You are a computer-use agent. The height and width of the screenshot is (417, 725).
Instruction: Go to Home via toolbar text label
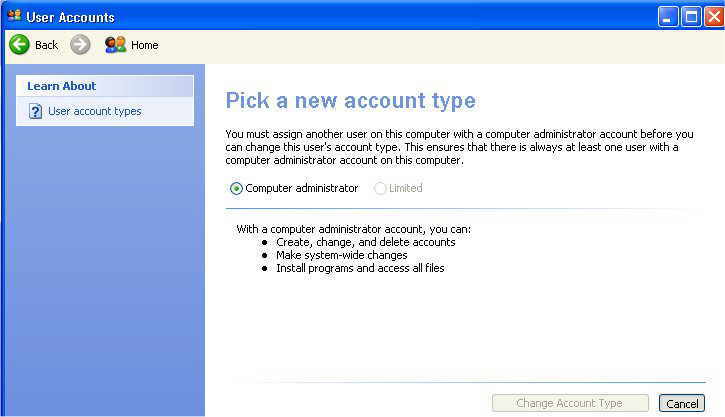point(144,45)
